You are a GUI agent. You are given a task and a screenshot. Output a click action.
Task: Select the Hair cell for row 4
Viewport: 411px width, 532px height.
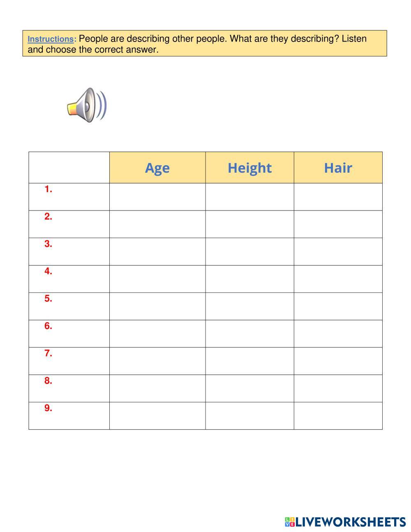pos(338,279)
